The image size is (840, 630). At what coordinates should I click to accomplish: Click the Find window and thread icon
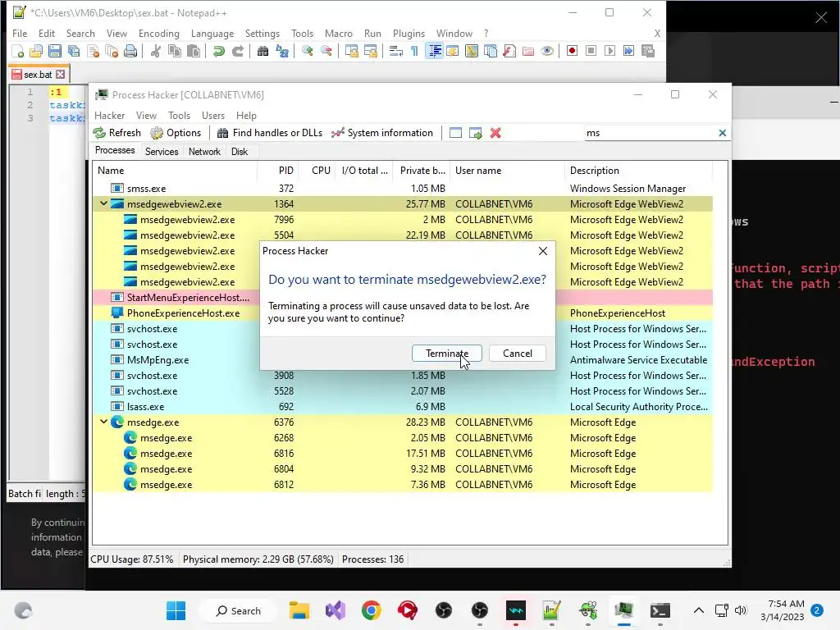[475, 133]
